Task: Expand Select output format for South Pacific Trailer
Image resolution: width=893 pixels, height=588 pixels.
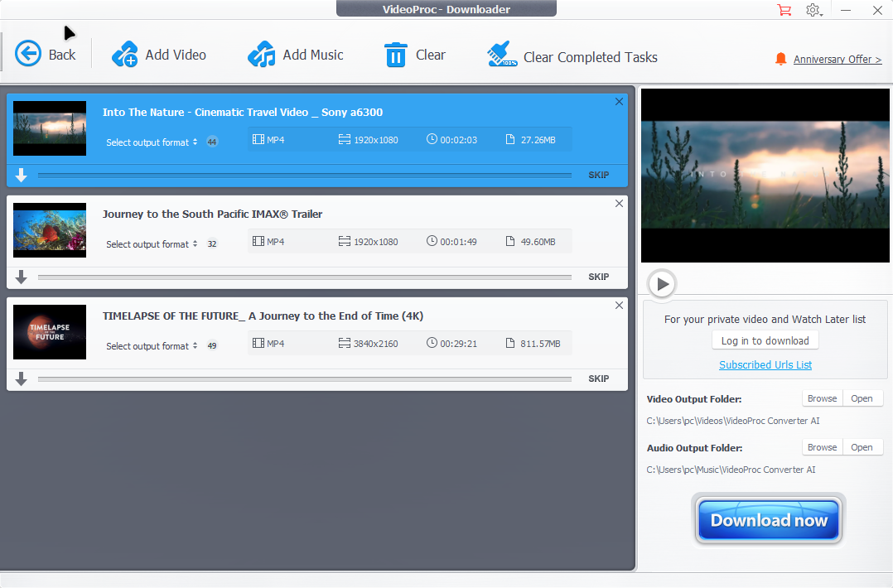Action: [x=152, y=244]
